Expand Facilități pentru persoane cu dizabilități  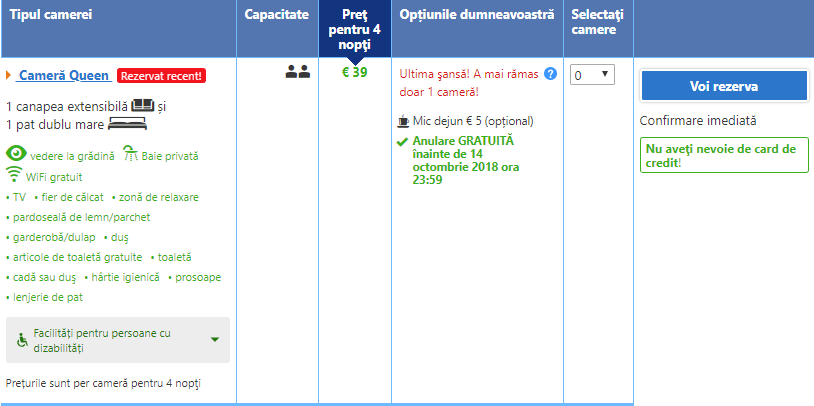coord(215,340)
